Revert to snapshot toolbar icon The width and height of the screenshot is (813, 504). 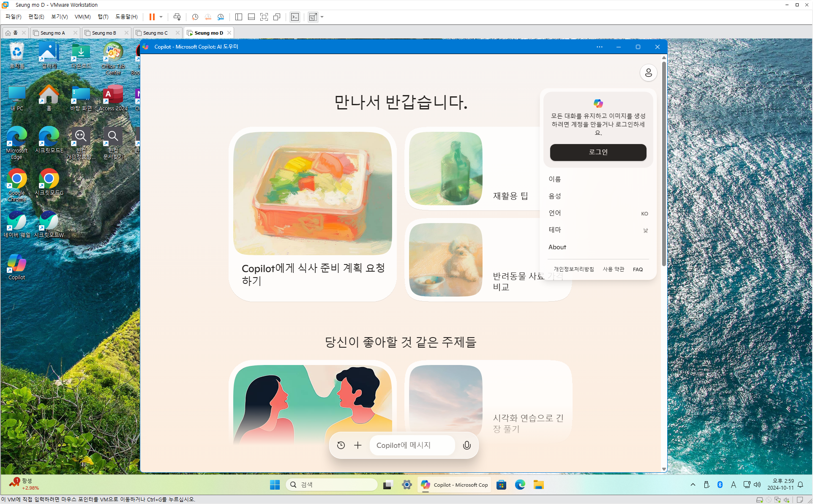click(x=207, y=17)
